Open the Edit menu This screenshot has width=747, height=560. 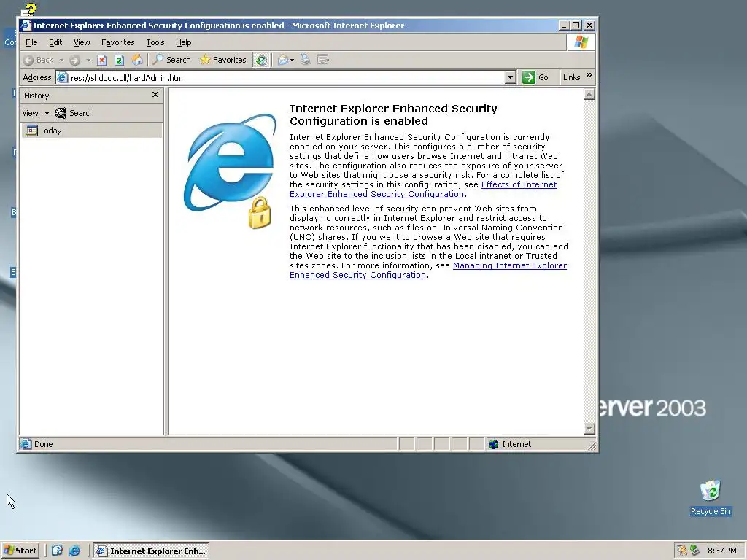55,42
